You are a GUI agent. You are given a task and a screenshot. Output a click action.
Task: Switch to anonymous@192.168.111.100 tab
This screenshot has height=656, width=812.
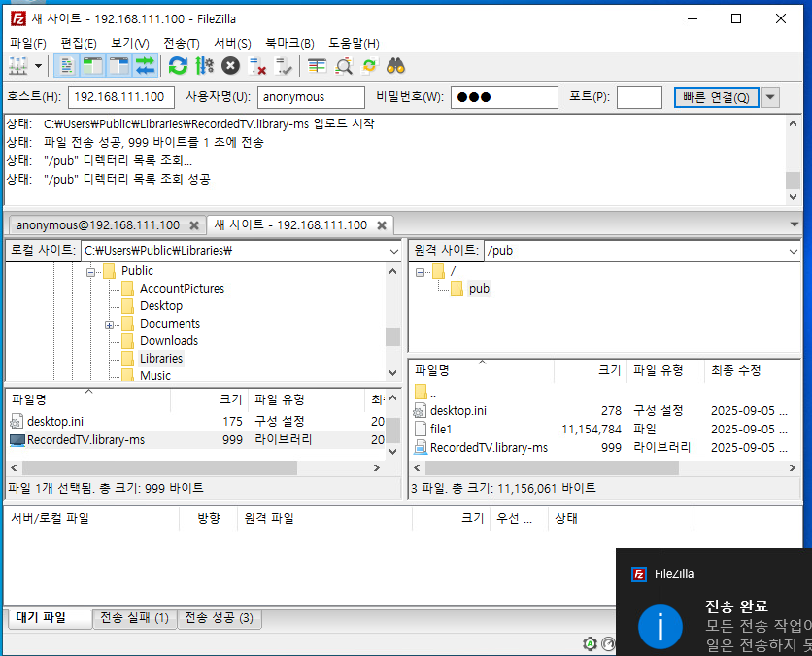point(98,225)
